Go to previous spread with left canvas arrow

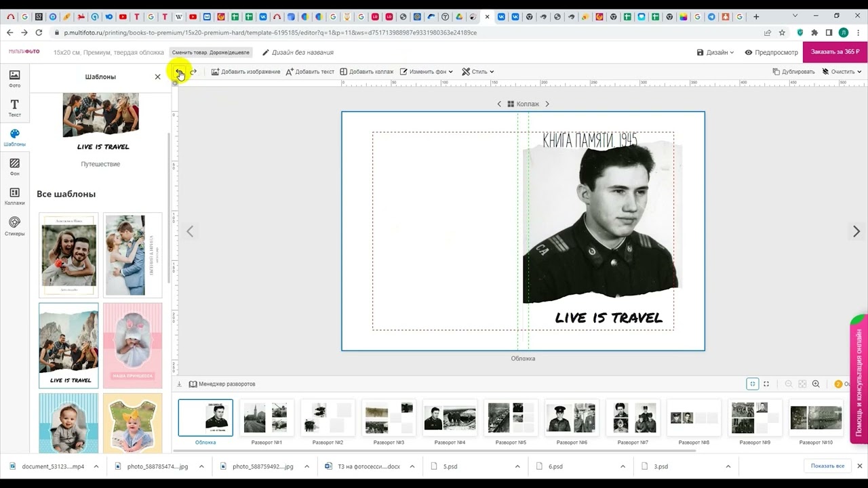tap(190, 231)
